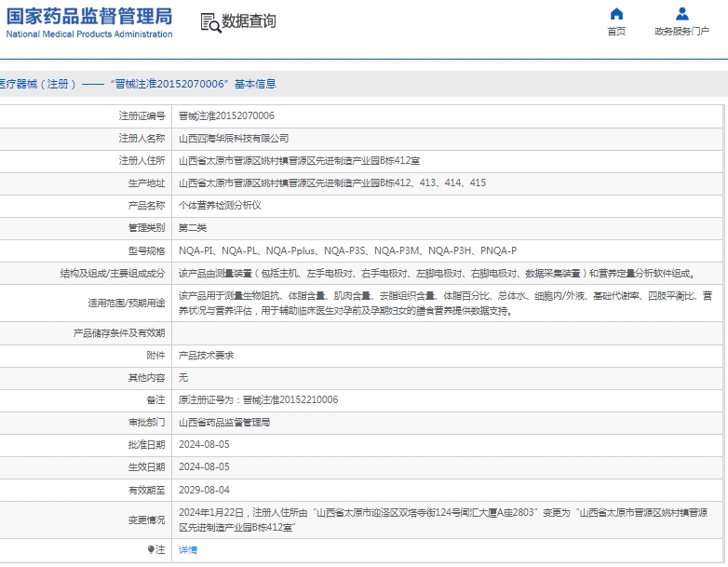Click the 数据查询 heading text
The height and width of the screenshot is (567, 728).
[x=249, y=21]
